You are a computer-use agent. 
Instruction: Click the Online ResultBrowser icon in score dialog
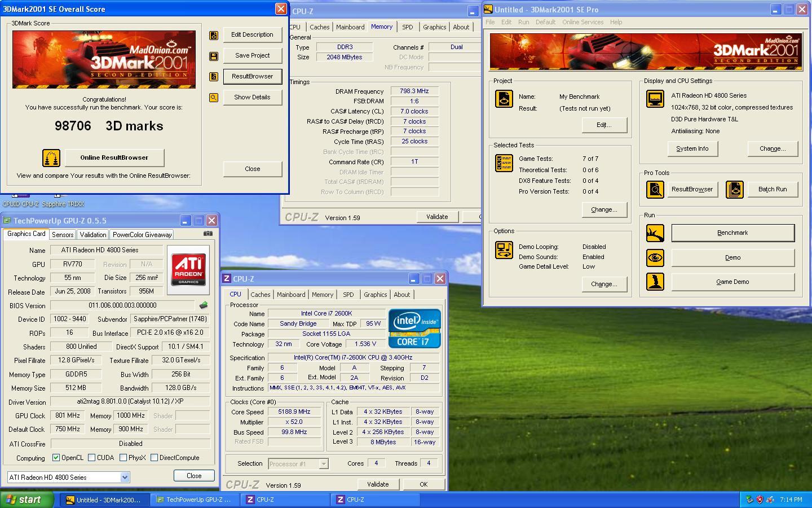51,158
